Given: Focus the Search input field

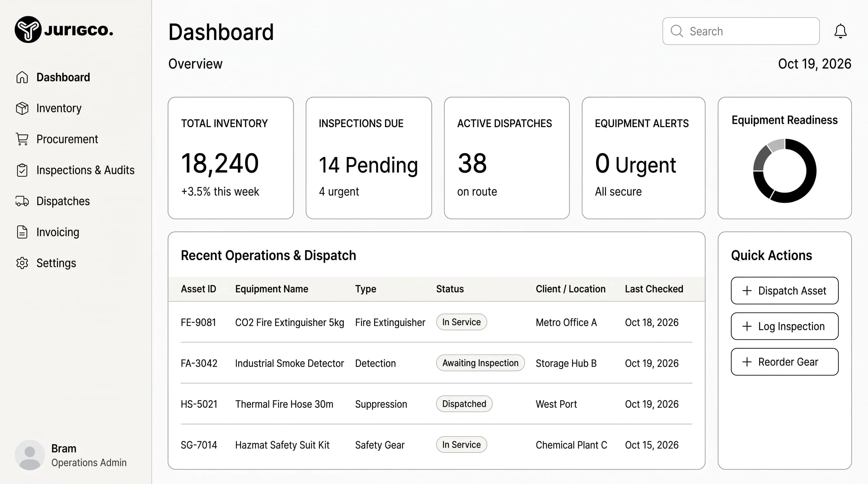Looking at the screenshot, I should [741, 31].
